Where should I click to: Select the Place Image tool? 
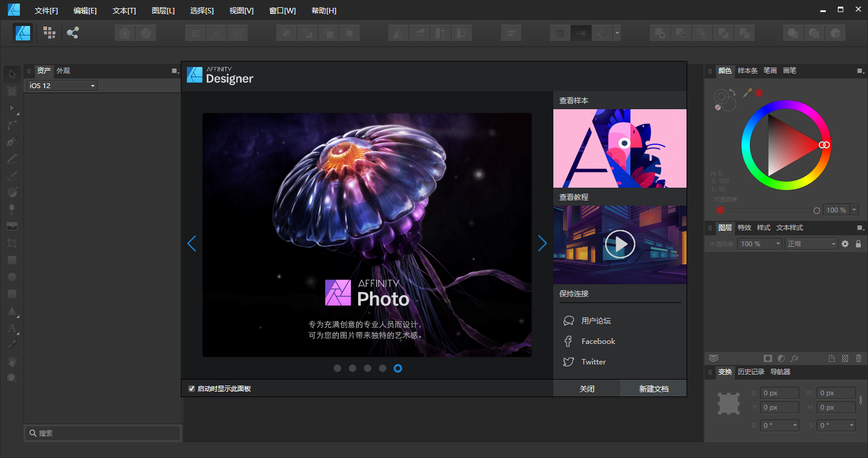[12, 226]
